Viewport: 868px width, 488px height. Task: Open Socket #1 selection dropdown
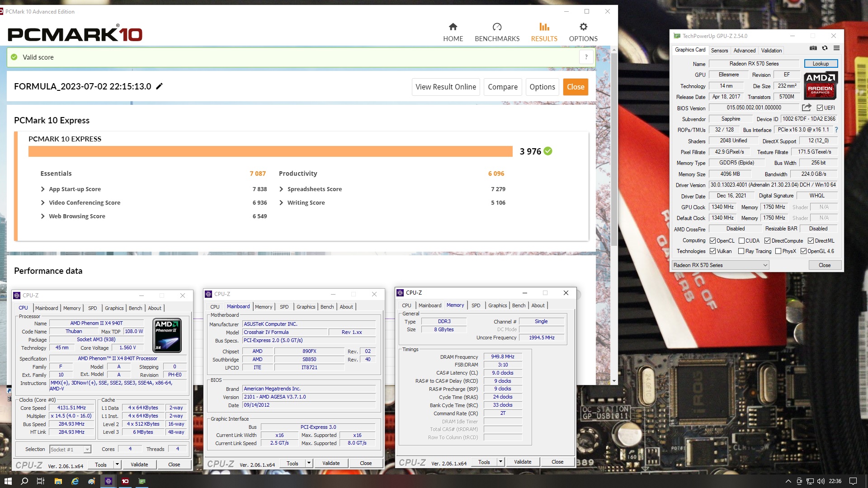(x=70, y=449)
